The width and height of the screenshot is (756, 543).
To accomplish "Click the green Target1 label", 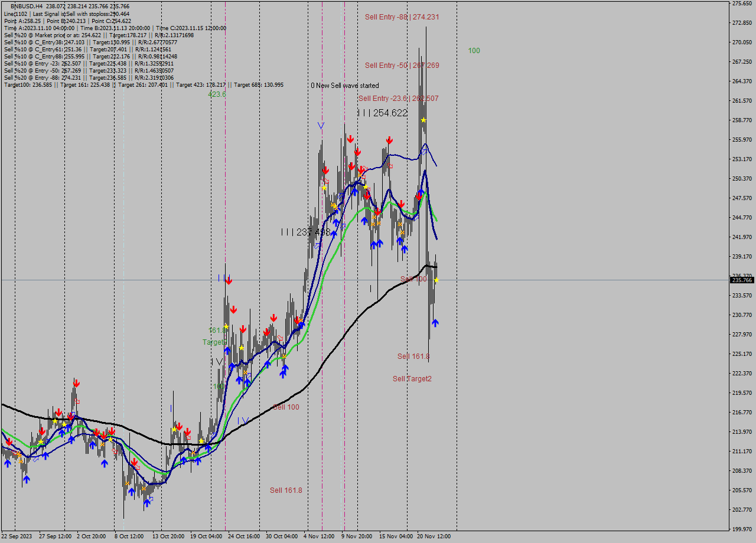I will click(214, 342).
